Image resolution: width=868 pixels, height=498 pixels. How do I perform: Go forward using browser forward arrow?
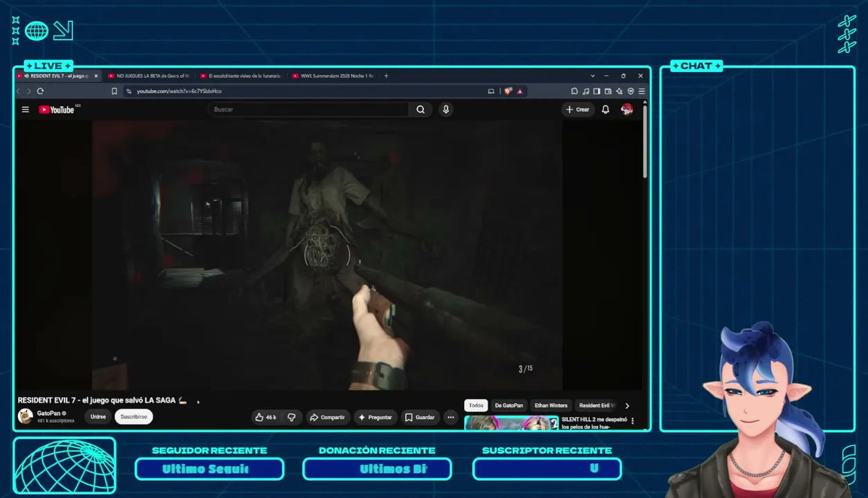(x=28, y=91)
